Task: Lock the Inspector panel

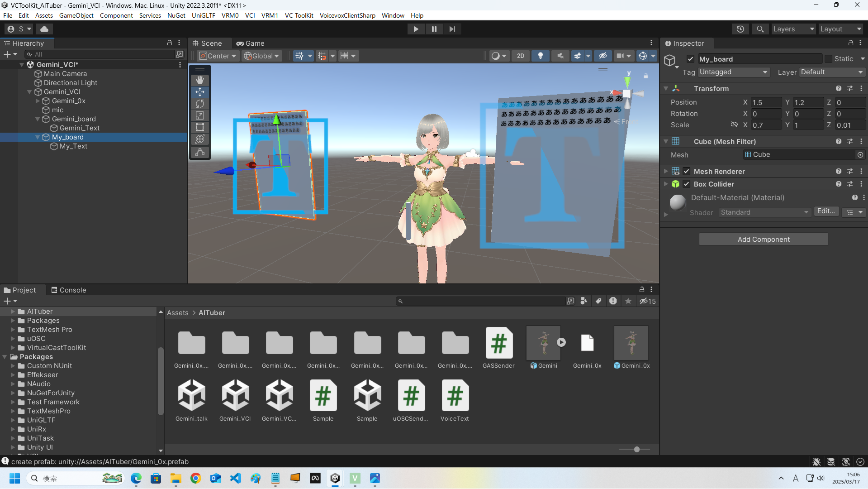Action: coord(851,43)
